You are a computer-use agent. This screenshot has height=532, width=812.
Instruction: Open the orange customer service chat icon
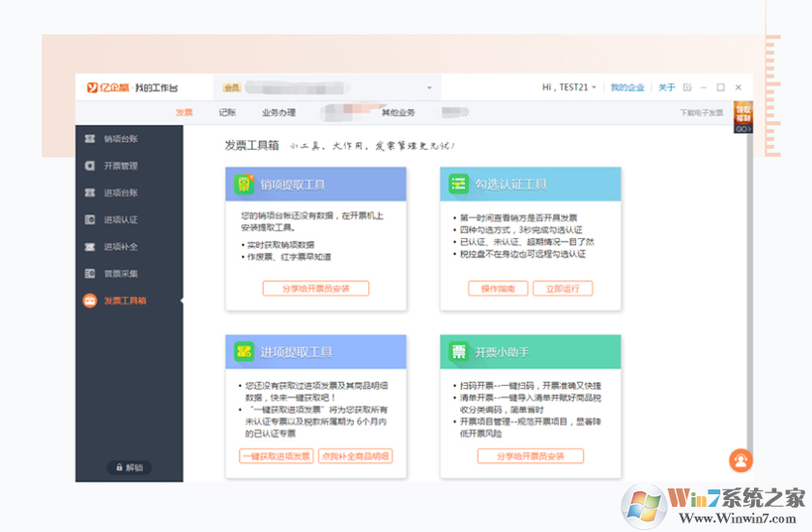tap(740, 459)
